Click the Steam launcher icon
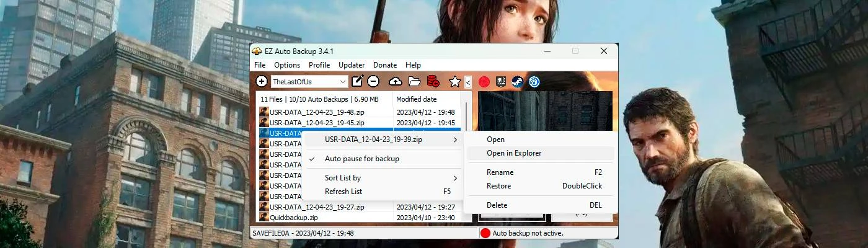This screenshot has height=248, width=868. 517,81
